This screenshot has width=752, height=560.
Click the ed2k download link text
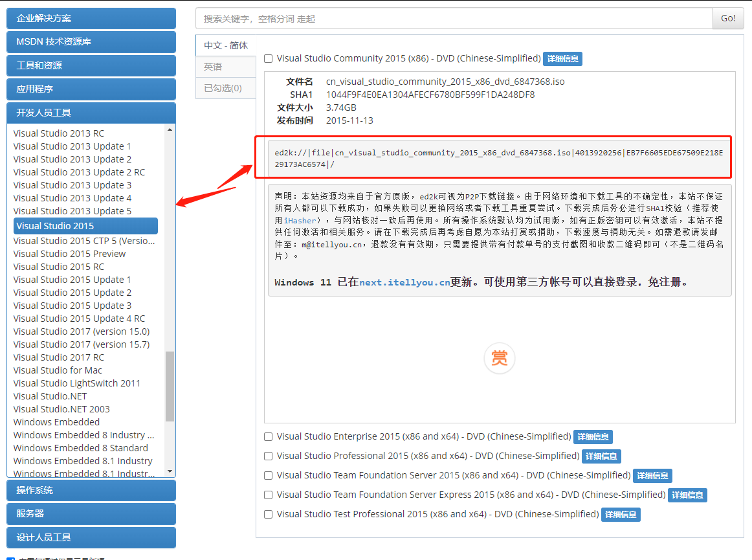point(499,159)
